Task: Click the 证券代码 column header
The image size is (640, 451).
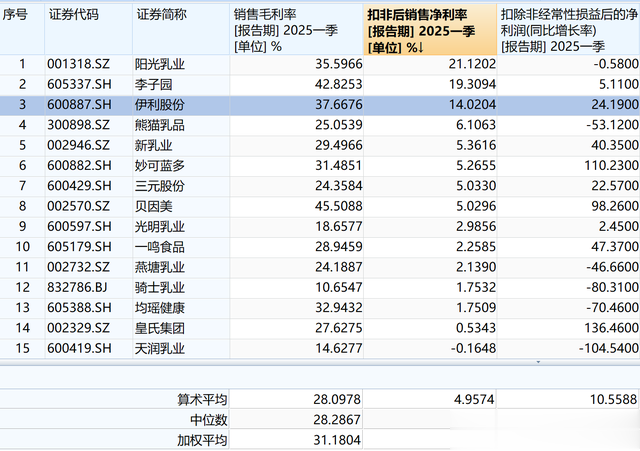Action: tap(89, 30)
